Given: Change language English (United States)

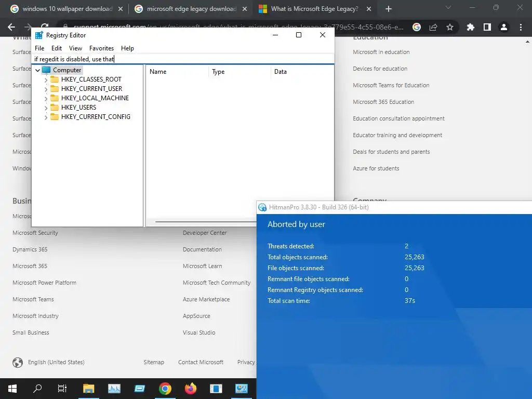Looking at the screenshot, I should click(x=56, y=362).
